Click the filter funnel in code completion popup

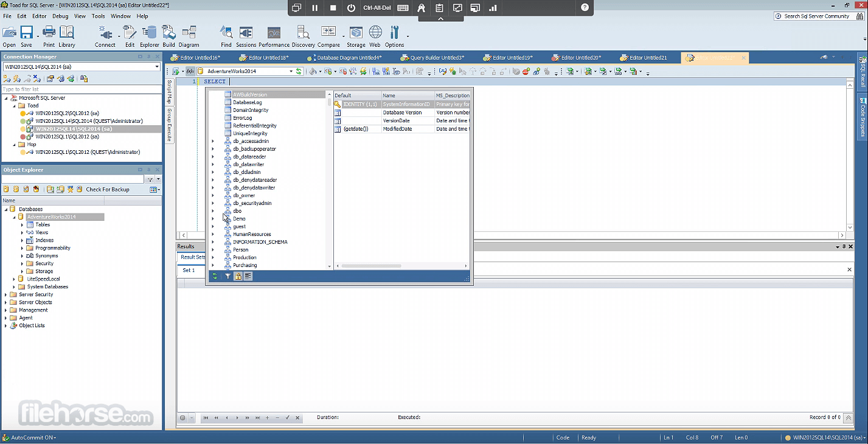228,276
